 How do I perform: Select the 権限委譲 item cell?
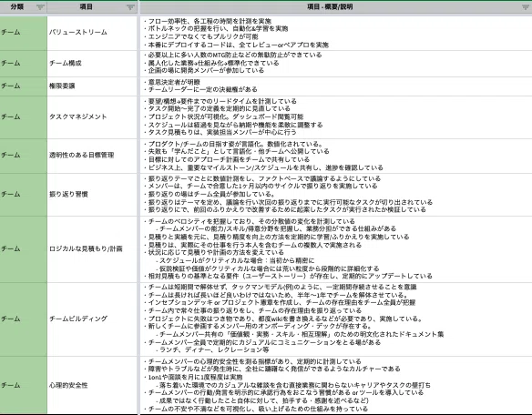tap(92, 86)
